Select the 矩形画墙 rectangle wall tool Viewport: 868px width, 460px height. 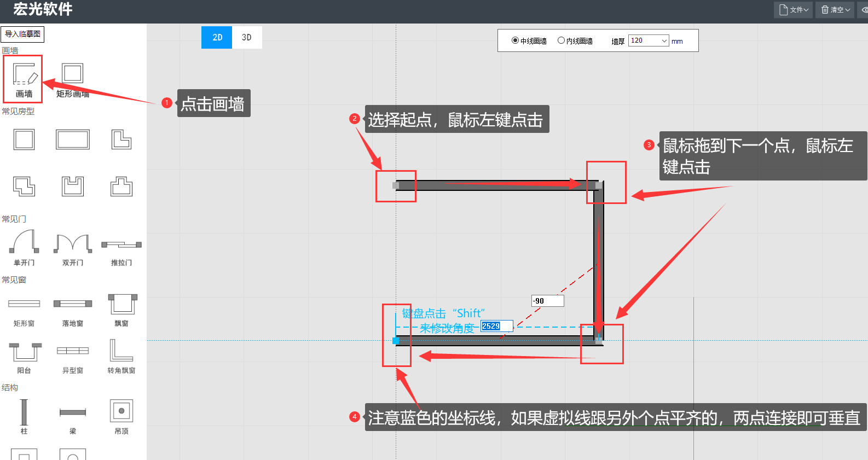pyautogui.click(x=72, y=80)
